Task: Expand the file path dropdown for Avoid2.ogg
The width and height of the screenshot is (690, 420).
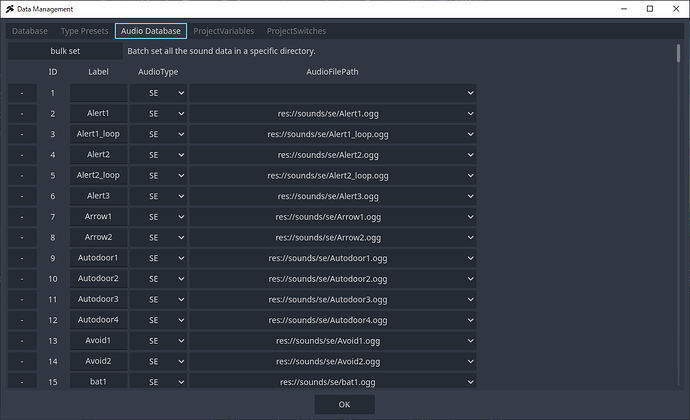Action: coord(332,361)
